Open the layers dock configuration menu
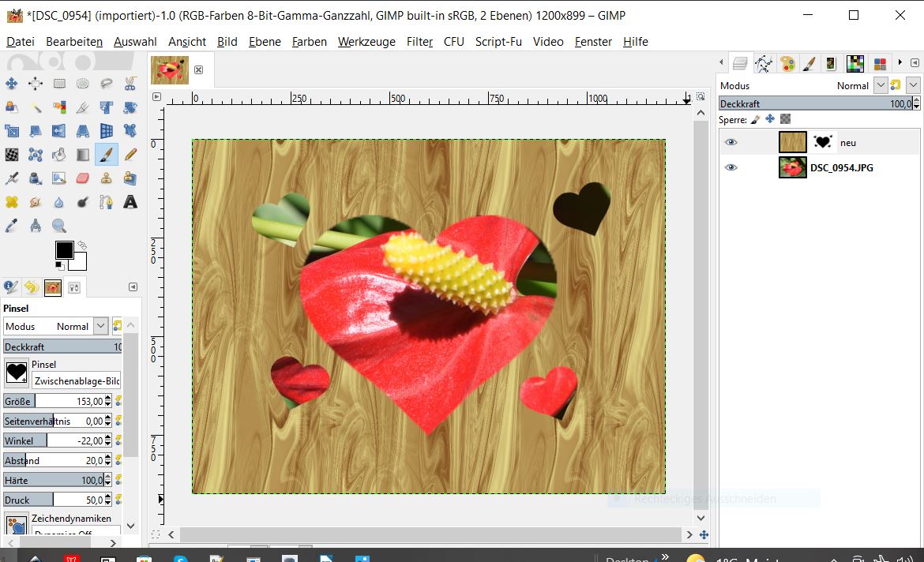 pos(915,62)
